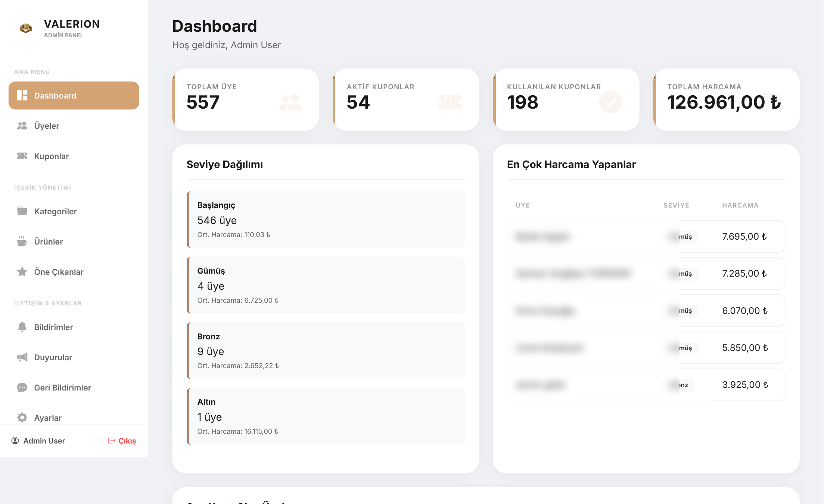Click the 5.850,00 ₺ spending value

click(745, 348)
